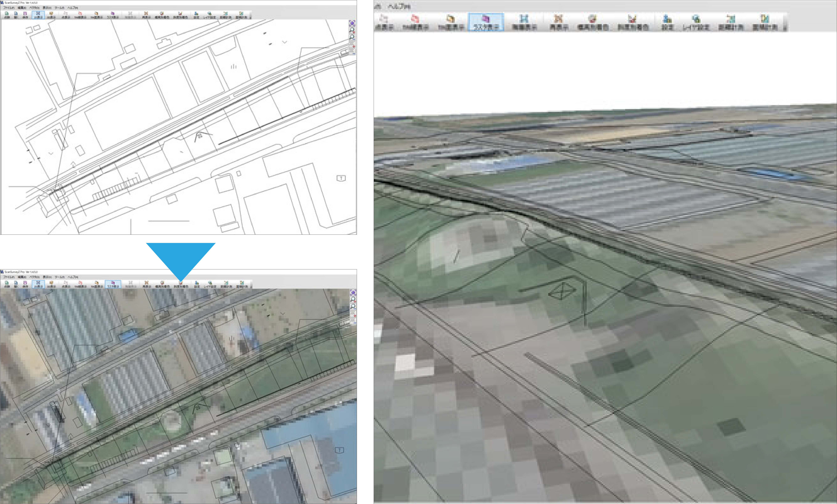Click first magnifier zoom icon, top-left window
Viewport: 837px width, 504px height.
tap(352, 30)
